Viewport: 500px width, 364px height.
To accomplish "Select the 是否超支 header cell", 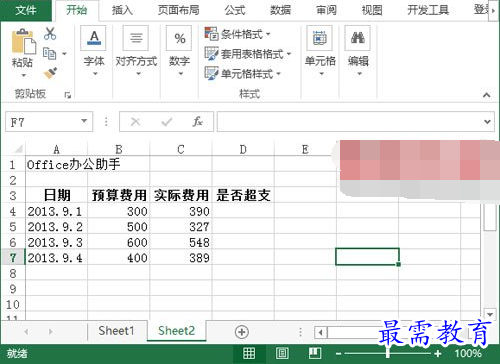I will (x=243, y=195).
